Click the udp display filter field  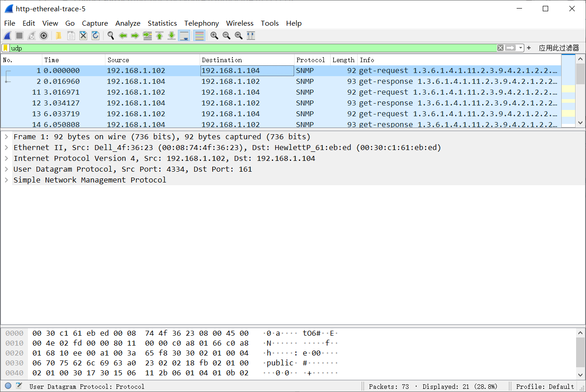click(252, 48)
